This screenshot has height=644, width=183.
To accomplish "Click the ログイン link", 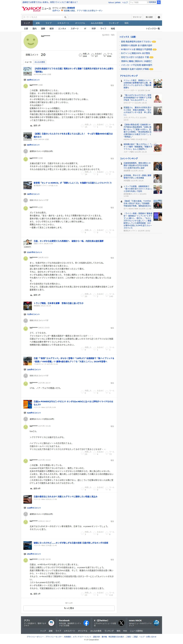I will [x=56, y=11].
